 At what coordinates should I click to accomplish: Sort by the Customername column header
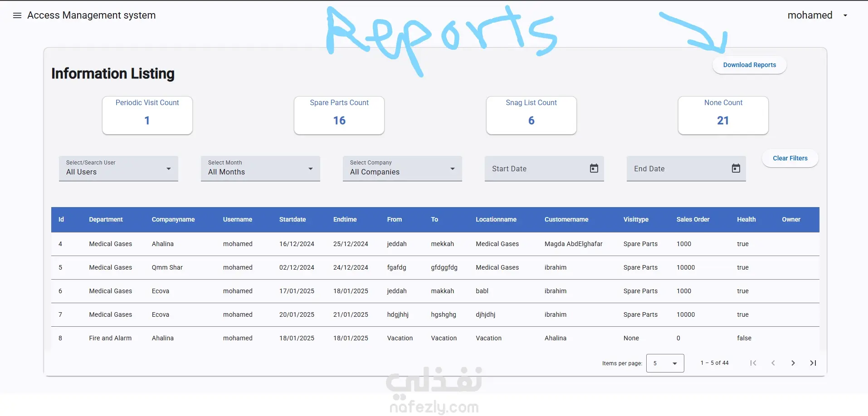566,219
